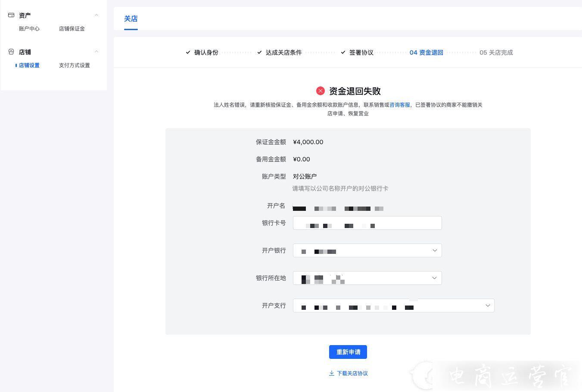Click the 店铺 section title
The height and width of the screenshot is (392, 582).
pos(25,52)
